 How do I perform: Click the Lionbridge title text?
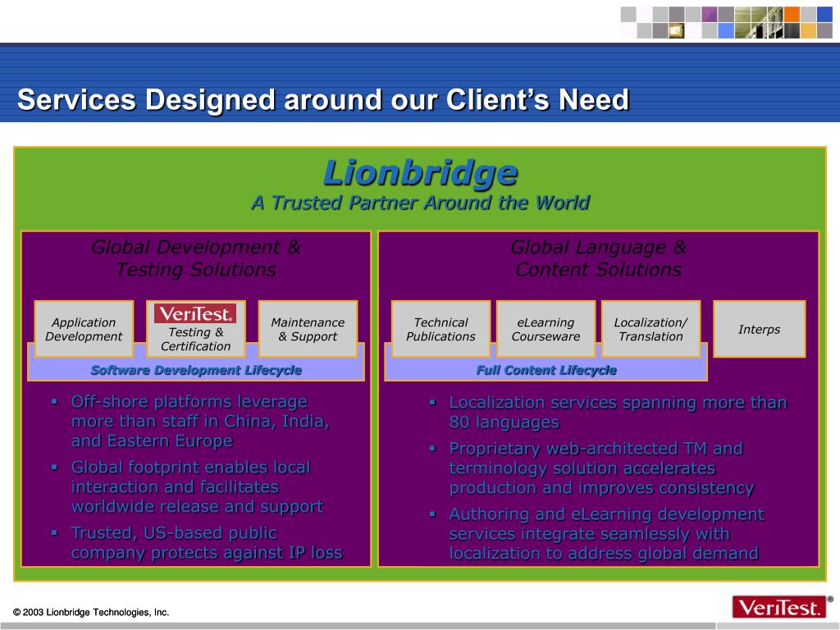(421, 173)
